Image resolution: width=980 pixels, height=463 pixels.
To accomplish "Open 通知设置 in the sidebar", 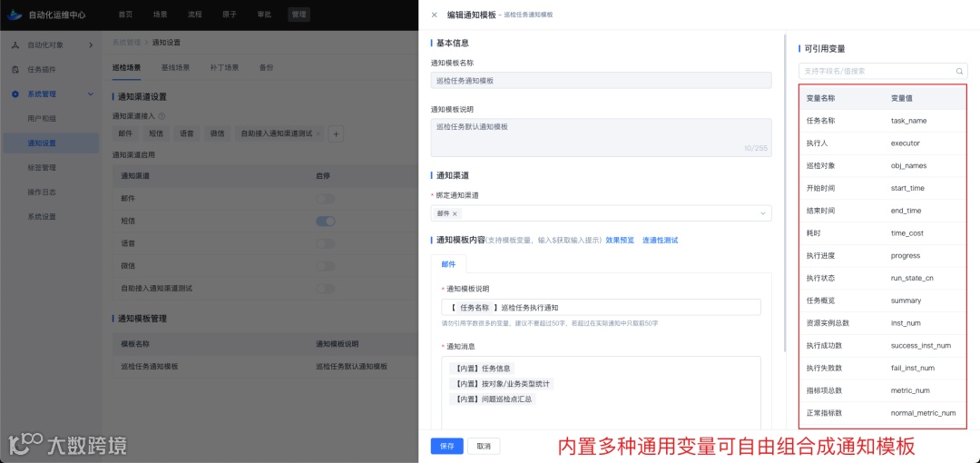I will coord(51,143).
